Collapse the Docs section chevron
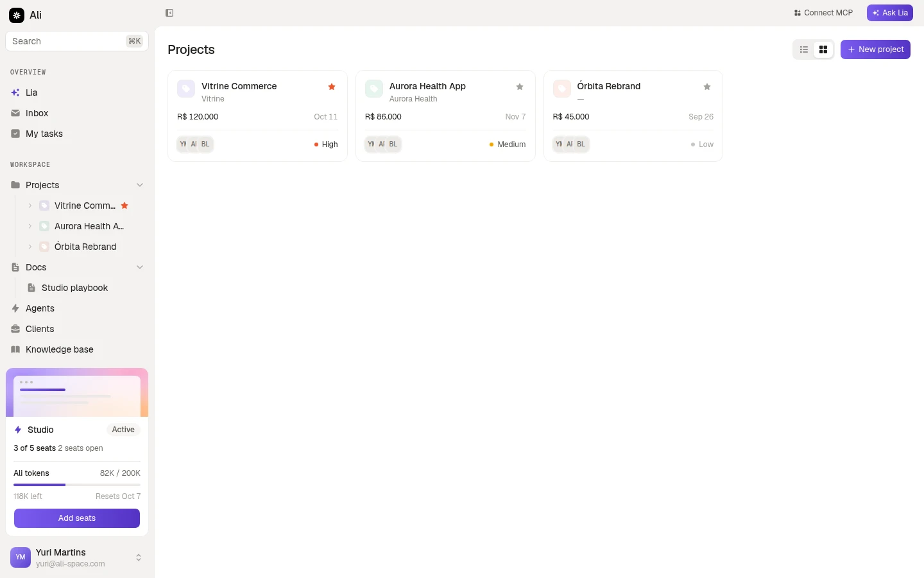The width and height of the screenshot is (924, 578). pos(140,267)
